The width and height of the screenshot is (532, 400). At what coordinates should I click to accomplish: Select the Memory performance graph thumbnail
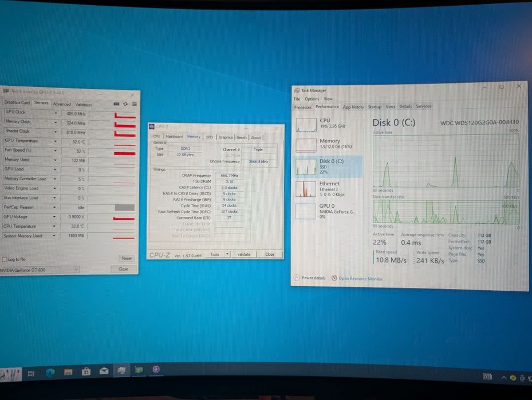point(306,145)
